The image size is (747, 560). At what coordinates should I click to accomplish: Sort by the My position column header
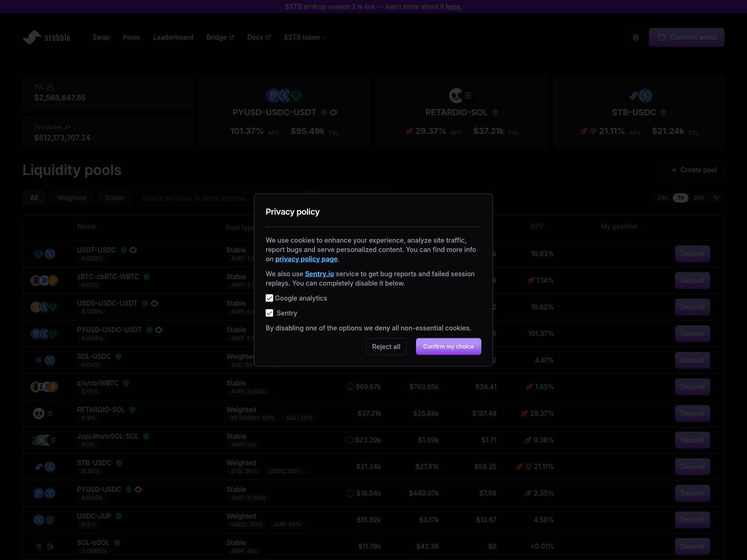click(619, 226)
